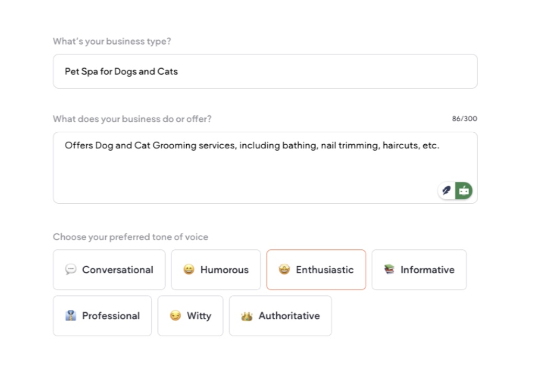
Task: Click the grinning emoji on Humorous
Action: tap(189, 269)
